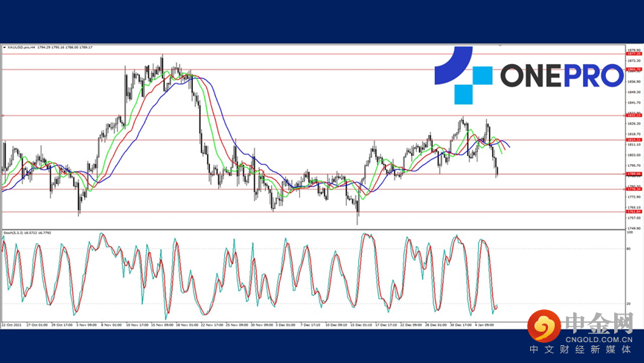The image size is (644, 363).
Task: Click the 1803.50 price axis value
Action: click(x=634, y=155)
